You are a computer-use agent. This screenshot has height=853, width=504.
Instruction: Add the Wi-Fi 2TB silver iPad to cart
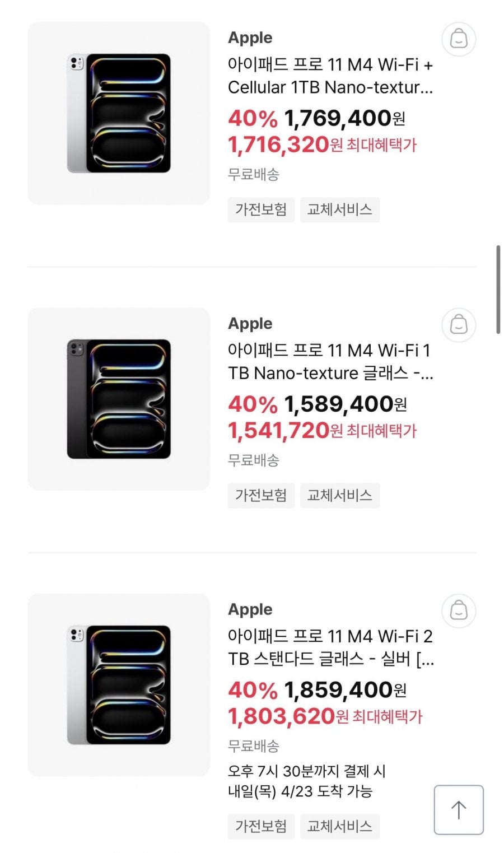click(x=459, y=610)
